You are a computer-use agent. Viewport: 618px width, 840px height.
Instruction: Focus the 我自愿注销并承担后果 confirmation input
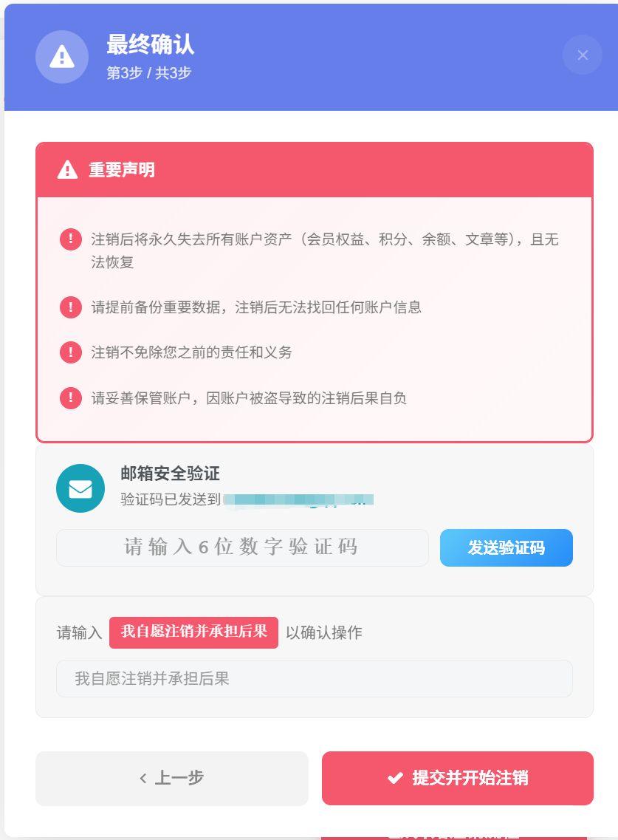coord(314,678)
